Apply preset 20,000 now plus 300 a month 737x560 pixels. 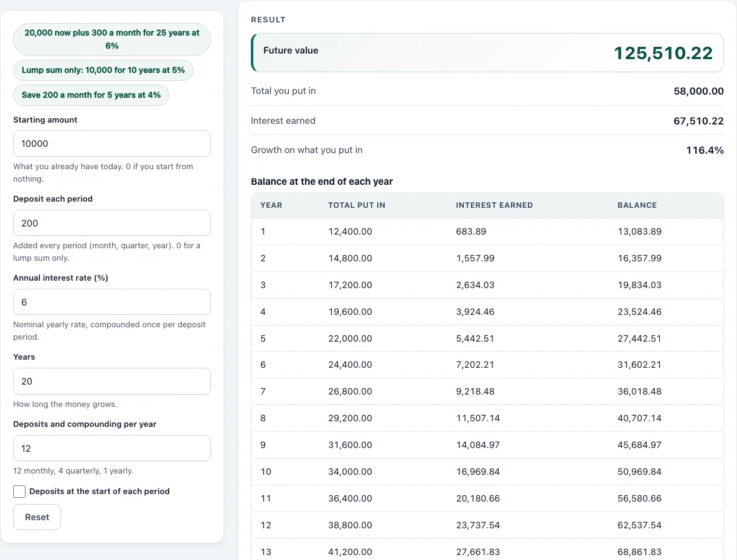[112, 39]
